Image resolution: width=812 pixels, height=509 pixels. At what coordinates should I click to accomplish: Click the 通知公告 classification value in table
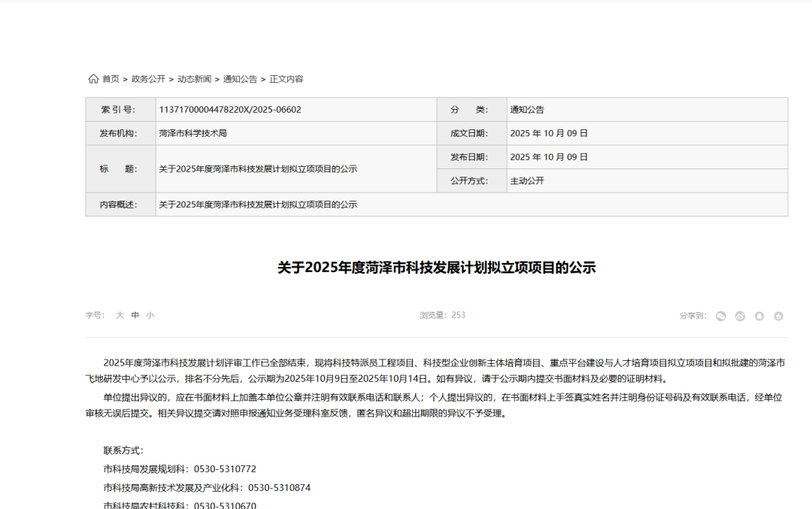tap(527, 110)
